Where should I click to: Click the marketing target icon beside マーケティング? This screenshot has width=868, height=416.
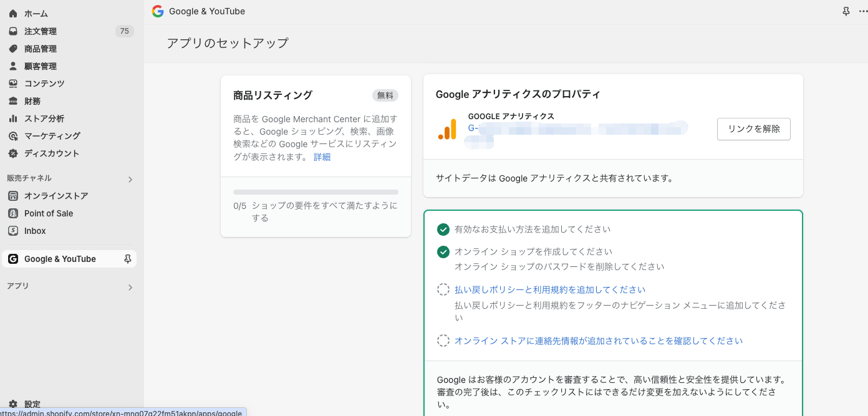(x=13, y=136)
